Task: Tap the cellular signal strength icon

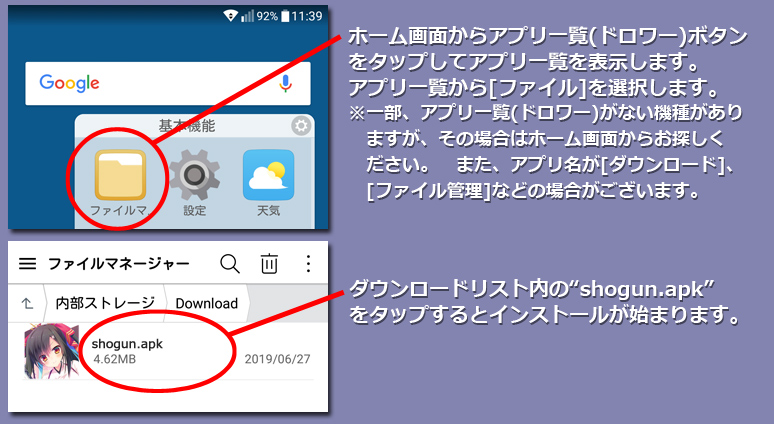Action: click(x=247, y=16)
